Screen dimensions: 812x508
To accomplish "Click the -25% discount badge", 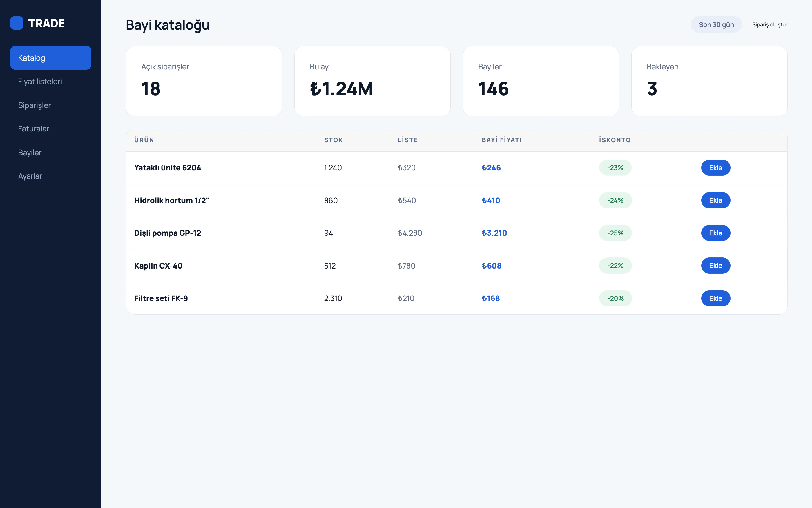I will 615,233.
